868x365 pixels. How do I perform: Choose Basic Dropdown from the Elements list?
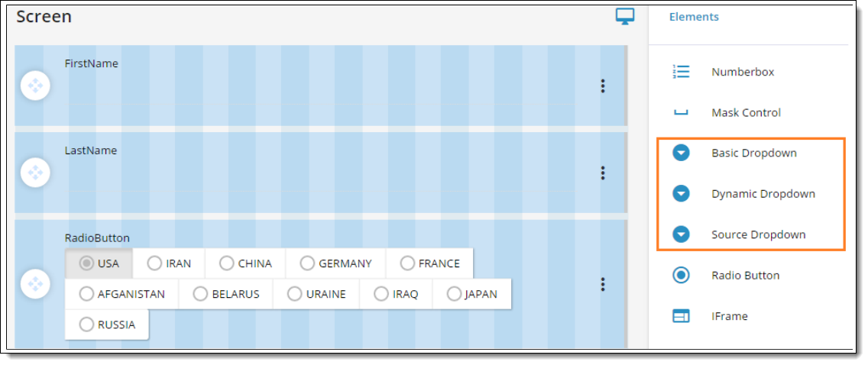[x=753, y=153]
